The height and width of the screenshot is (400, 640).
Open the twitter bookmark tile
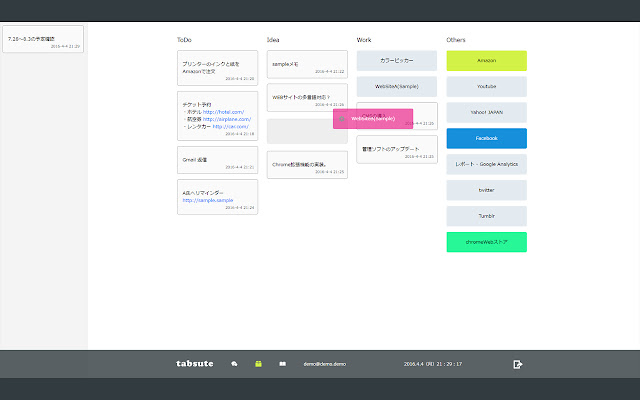pos(487,190)
